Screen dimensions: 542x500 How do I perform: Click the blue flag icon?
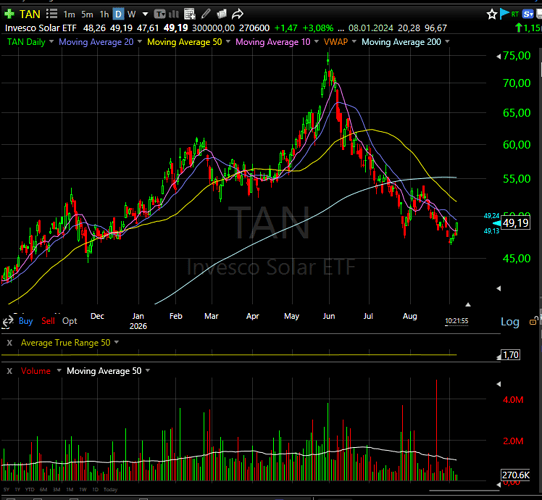coord(504,14)
